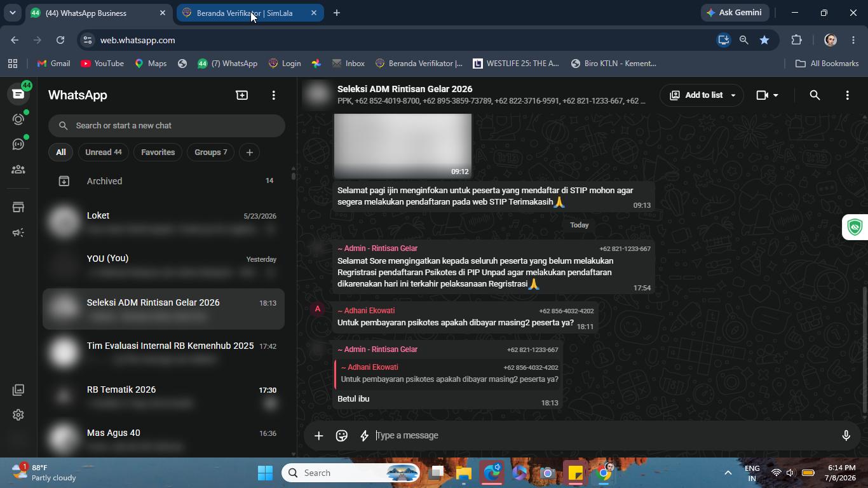Click the Ask Gemini button
The image size is (868, 488).
[735, 13]
